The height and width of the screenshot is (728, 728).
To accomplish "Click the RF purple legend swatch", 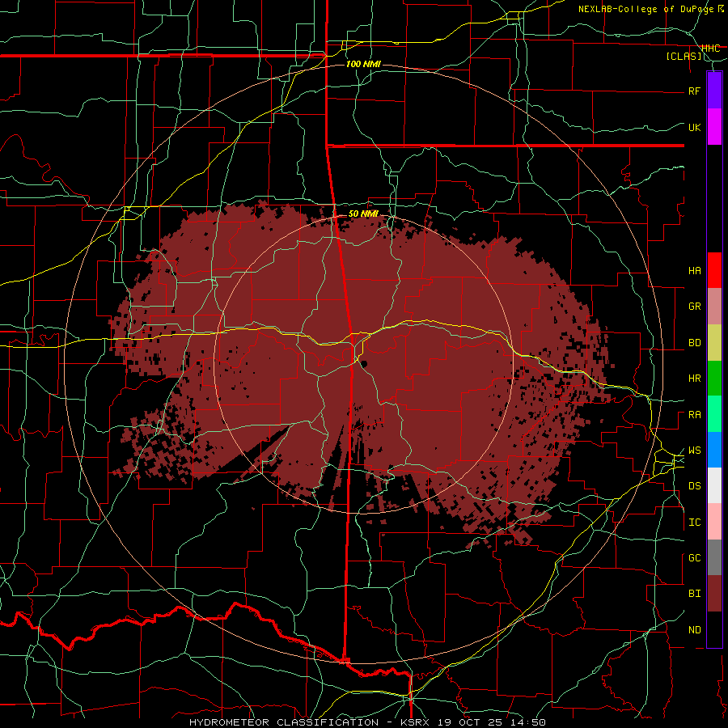I will [x=714, y=90].
